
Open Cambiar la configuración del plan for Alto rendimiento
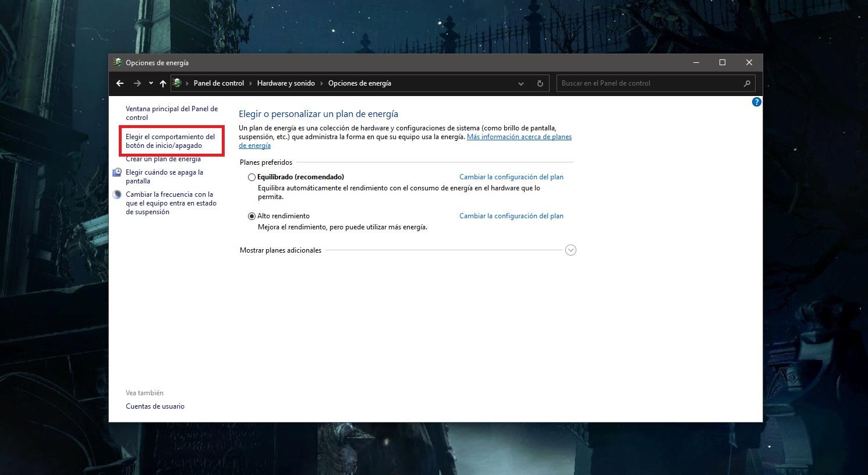pos(511,216)
